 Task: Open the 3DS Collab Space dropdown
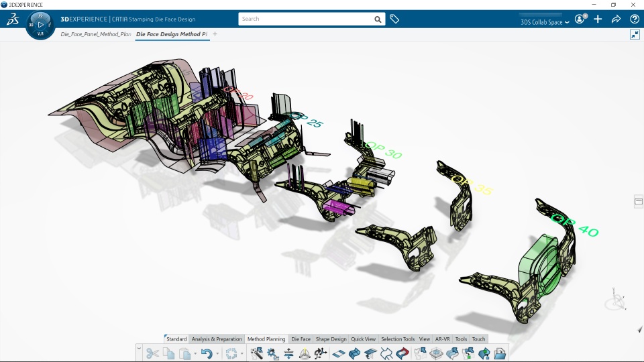click(545, 22)
